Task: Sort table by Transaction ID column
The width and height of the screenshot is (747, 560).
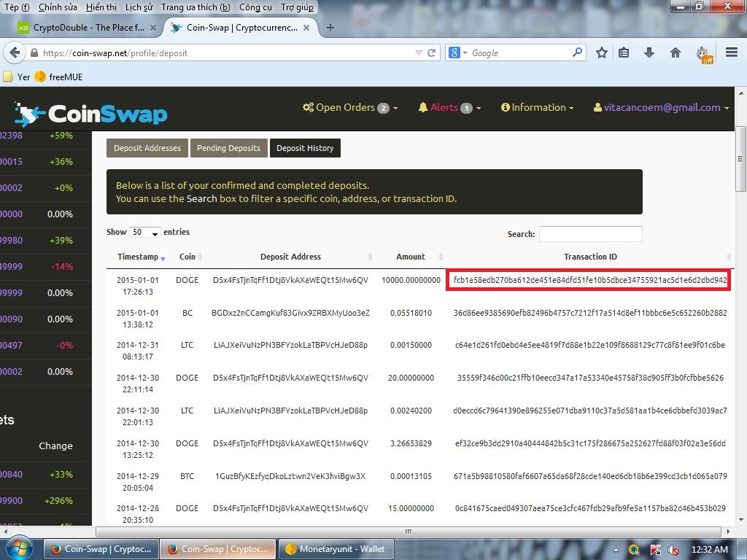Action: [590, 257]
